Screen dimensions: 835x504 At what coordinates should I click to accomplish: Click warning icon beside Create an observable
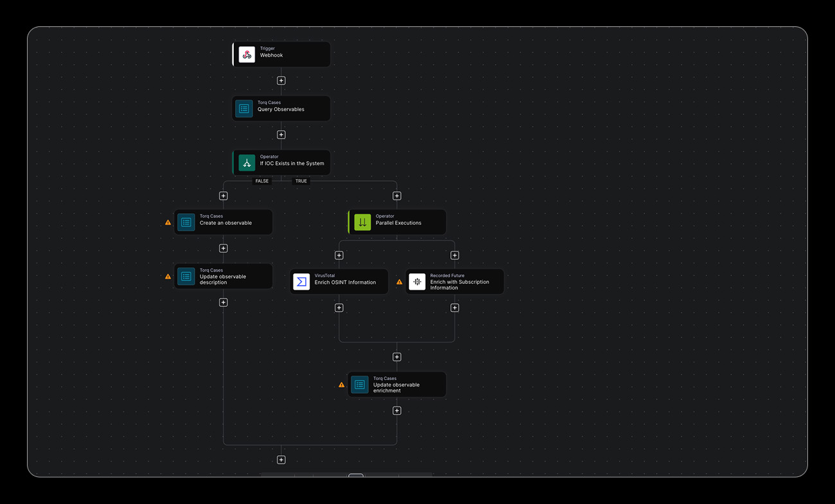168,223
